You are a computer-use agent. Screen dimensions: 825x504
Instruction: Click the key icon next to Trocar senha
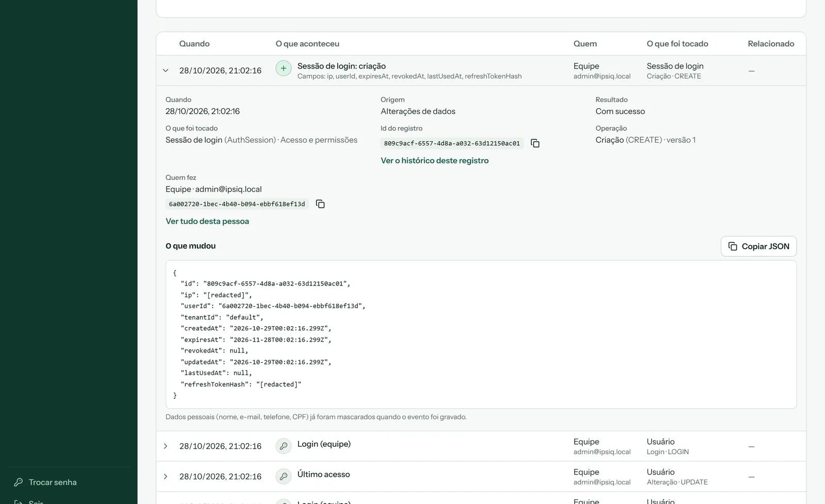[x=19, y=482]
